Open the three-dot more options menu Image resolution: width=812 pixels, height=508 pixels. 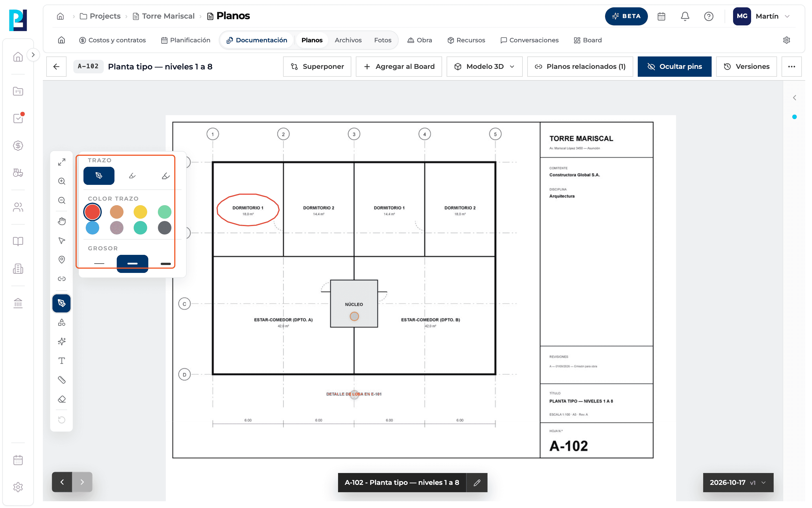click(x=791, y=67)
